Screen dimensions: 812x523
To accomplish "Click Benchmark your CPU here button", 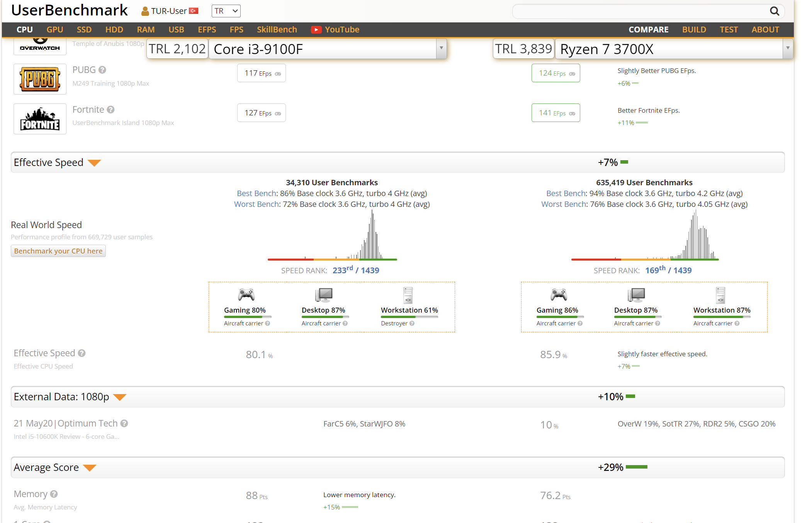I will click(58, 251).
